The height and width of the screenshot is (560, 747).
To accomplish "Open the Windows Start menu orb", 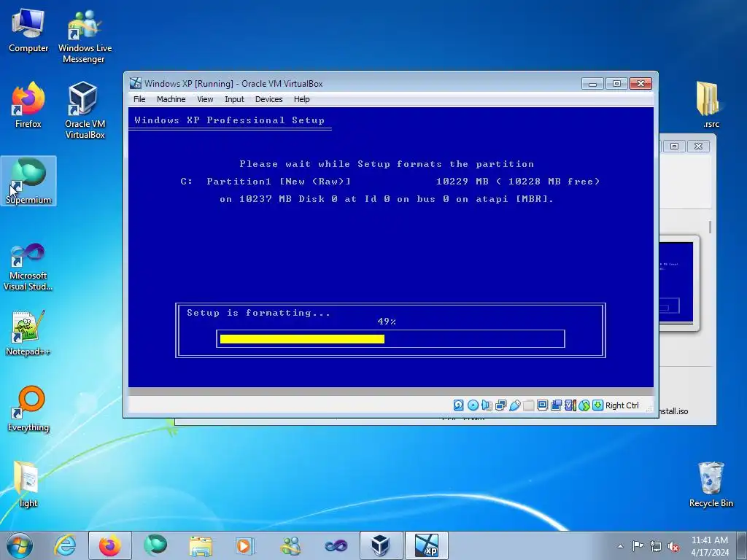I will tap(20, 545).
